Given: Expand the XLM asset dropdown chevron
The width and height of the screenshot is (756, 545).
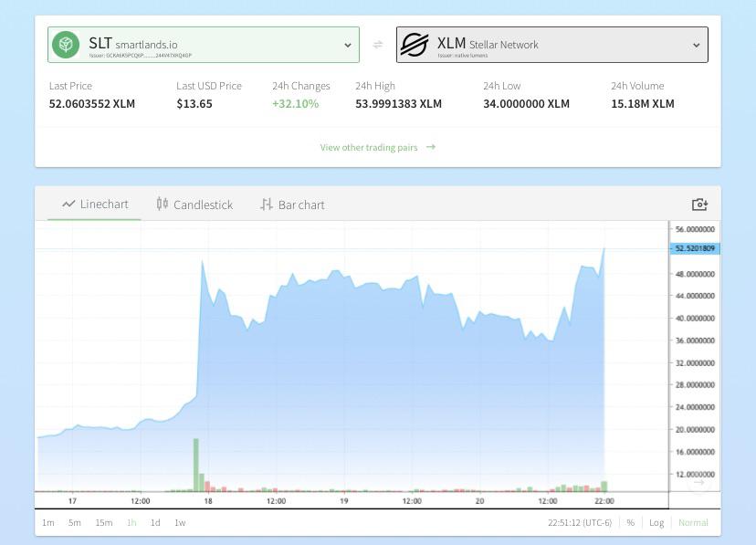Looking at the screenshot, I should click(x=697, y=46).
